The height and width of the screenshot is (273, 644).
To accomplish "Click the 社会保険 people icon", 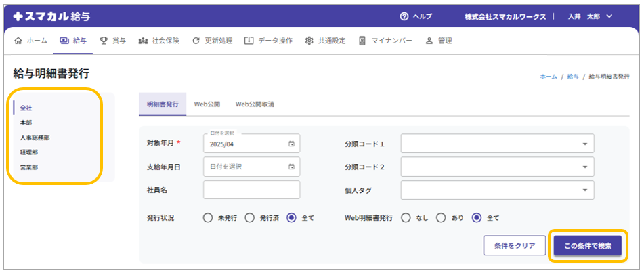I will click(143, 41).
